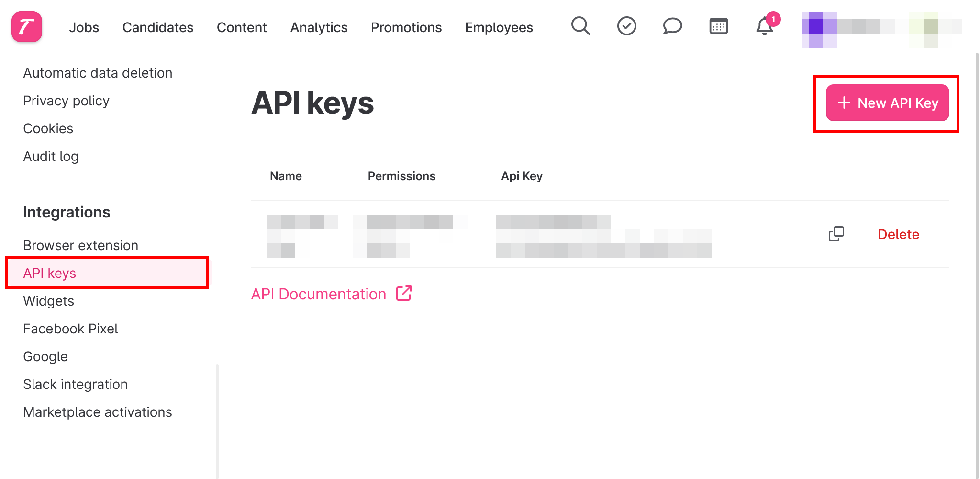The width and height of the screenshot is (980, 479).
Task: Open Employees in top navigation
Action: 499,27
